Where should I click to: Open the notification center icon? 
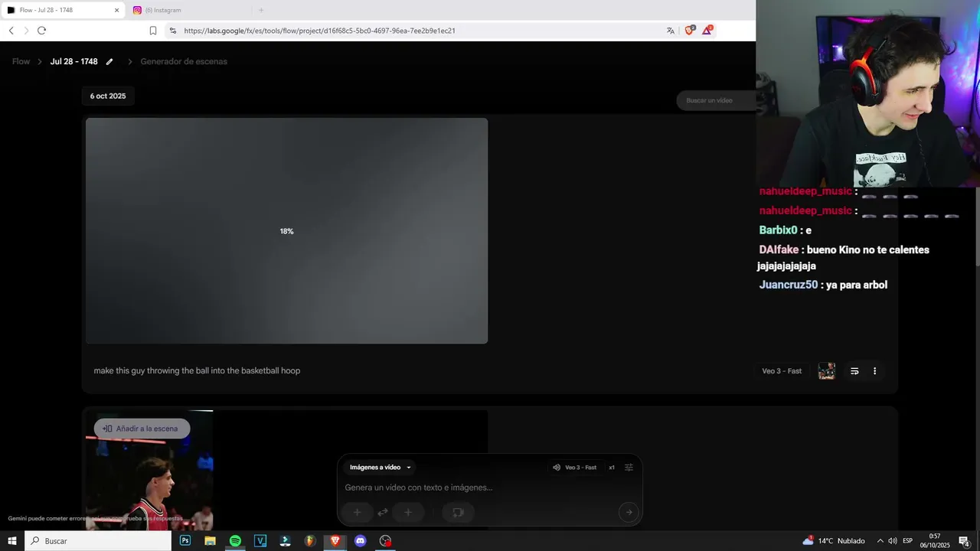pyautogui.click(x=965, y=541)
